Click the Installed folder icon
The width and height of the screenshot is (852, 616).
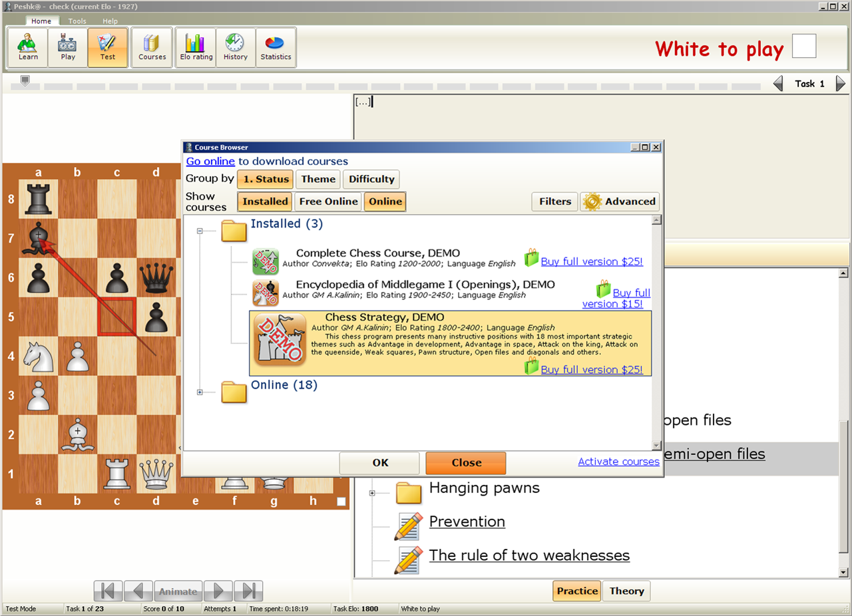234,230
